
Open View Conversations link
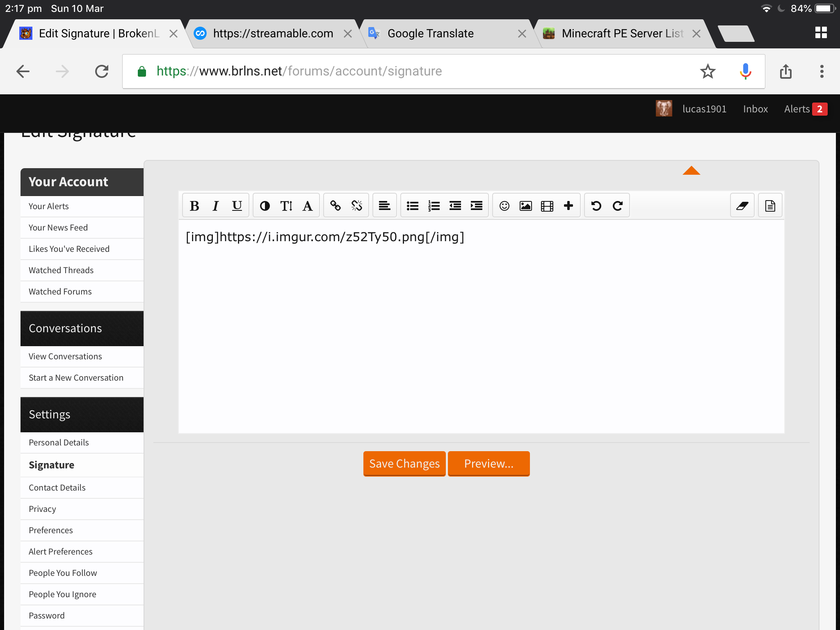(82, 356)
